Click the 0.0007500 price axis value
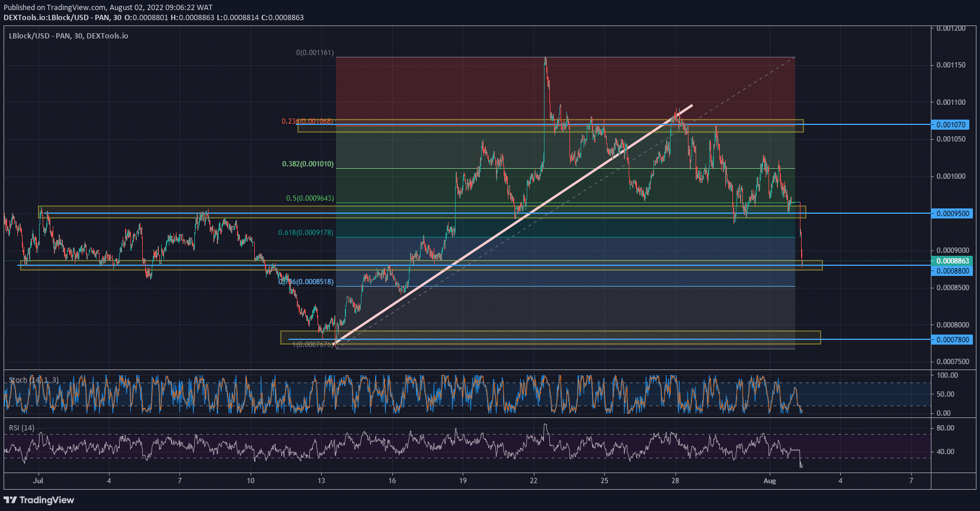Image resolution: width=980 pixels, height=511 pixels. click(953, 362)
